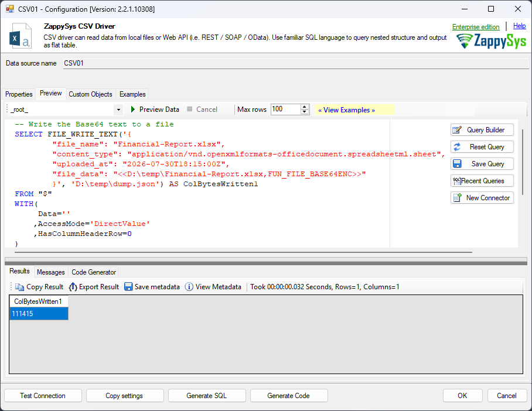
Task: Click the query editor vertical scrollbar
Action: click(x=523, y=162)
